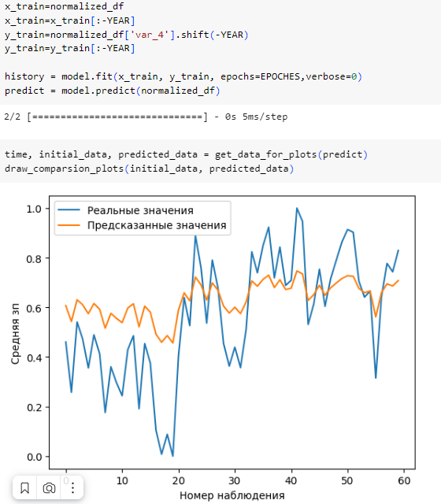The width and height of the screenshot is (441, 504).
Task: Click the 2/2 progress bar output
Action: (x=146, y=117)
